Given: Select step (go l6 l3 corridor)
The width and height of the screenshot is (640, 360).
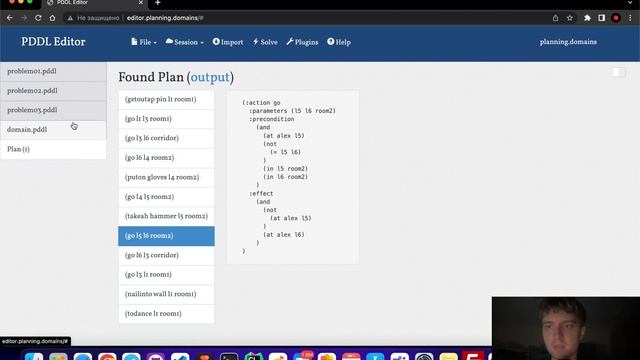Looking at the screenshot, I should pos(166,256).
